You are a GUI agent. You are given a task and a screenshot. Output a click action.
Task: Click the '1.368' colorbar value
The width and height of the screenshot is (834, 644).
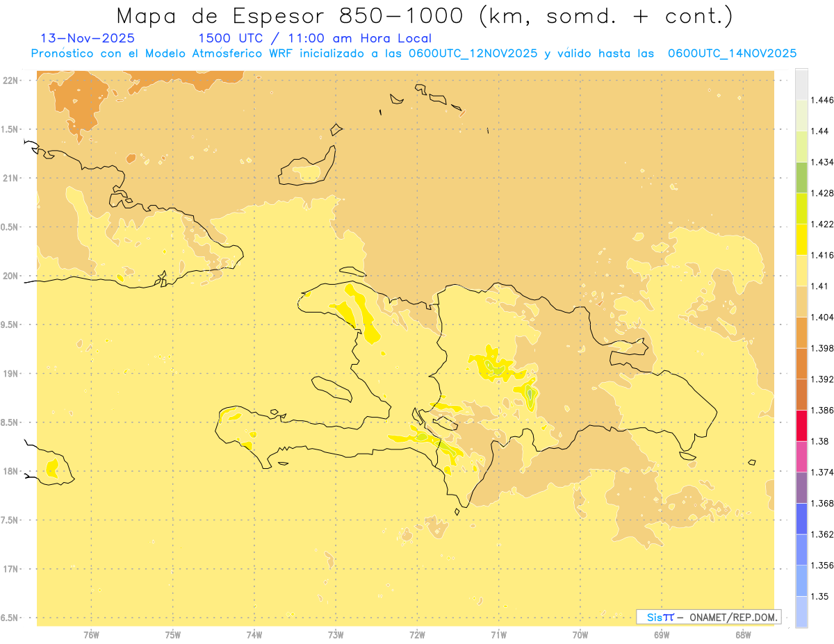coord(822,504)
